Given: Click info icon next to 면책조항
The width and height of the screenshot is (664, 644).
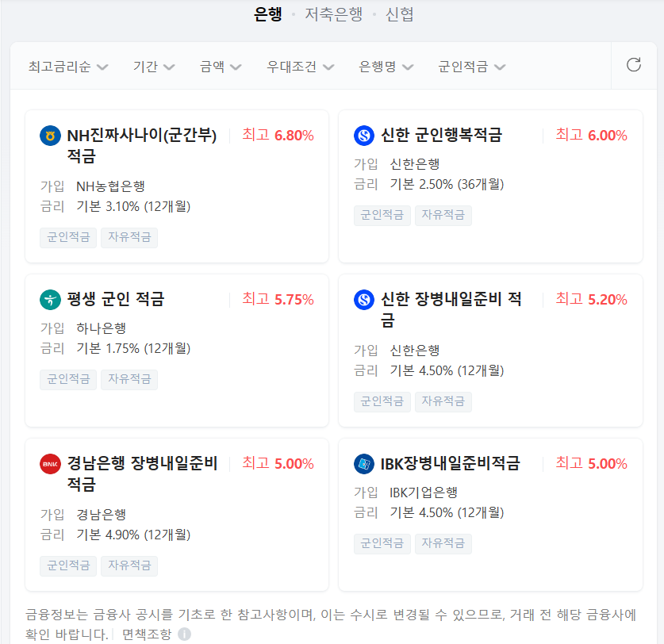Looking at the screenshot, I should [184, 634].
